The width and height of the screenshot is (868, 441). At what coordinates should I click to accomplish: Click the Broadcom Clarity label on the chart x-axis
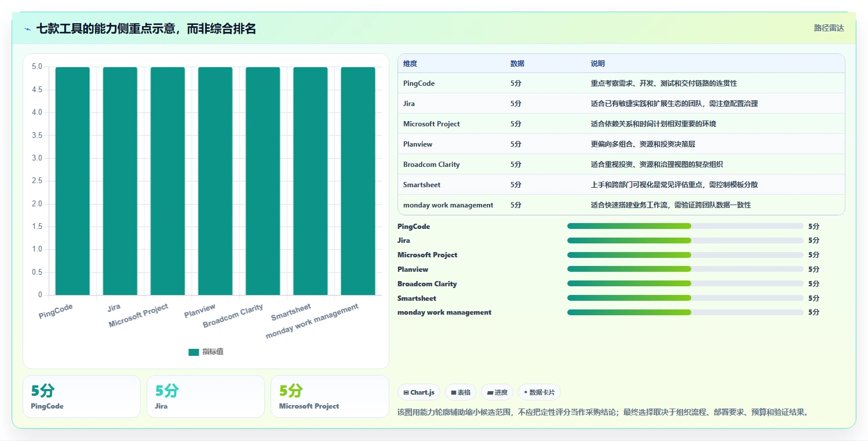point(233,316)
